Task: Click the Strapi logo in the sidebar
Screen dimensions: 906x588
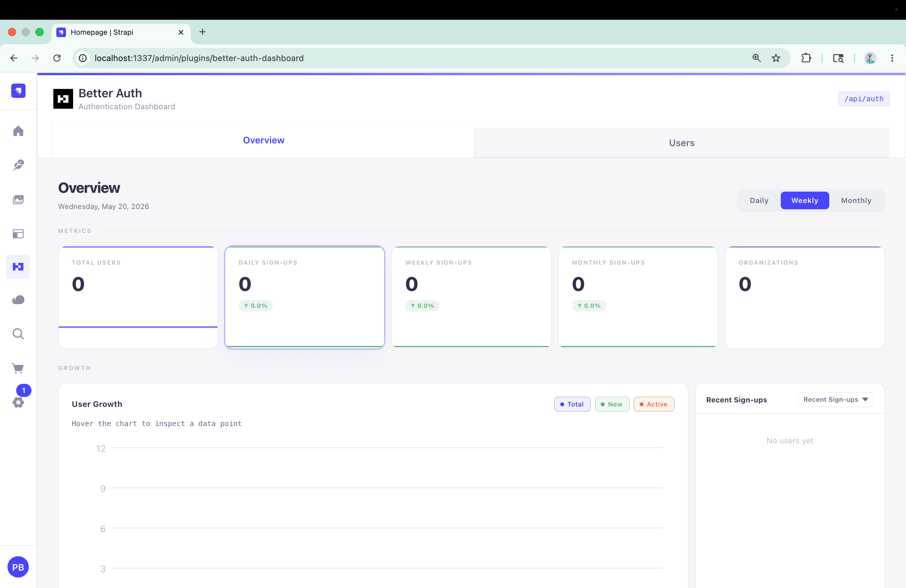Action: pyautogui.click(x=18, y=91)
